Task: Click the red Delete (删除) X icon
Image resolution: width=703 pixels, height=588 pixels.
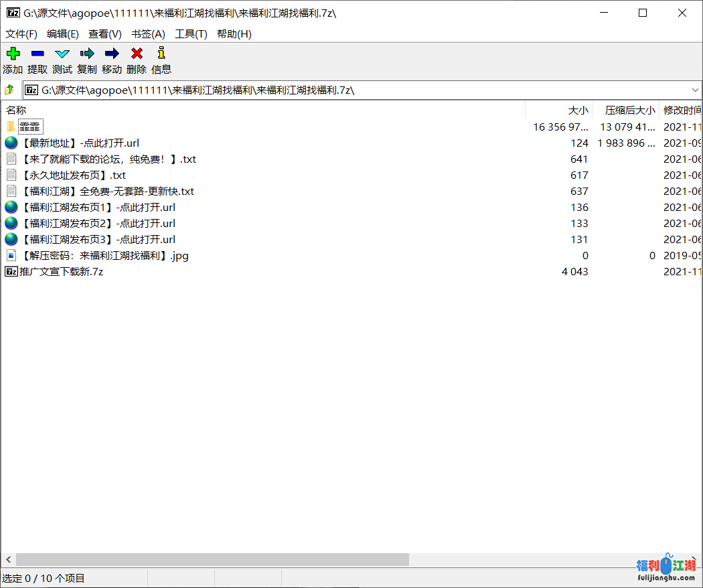Action: [x=137, y=54]
